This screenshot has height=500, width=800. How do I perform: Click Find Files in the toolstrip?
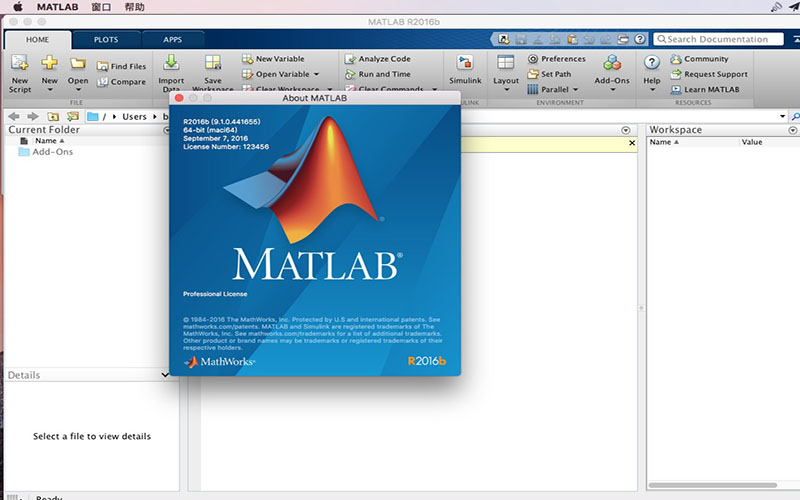121,66
